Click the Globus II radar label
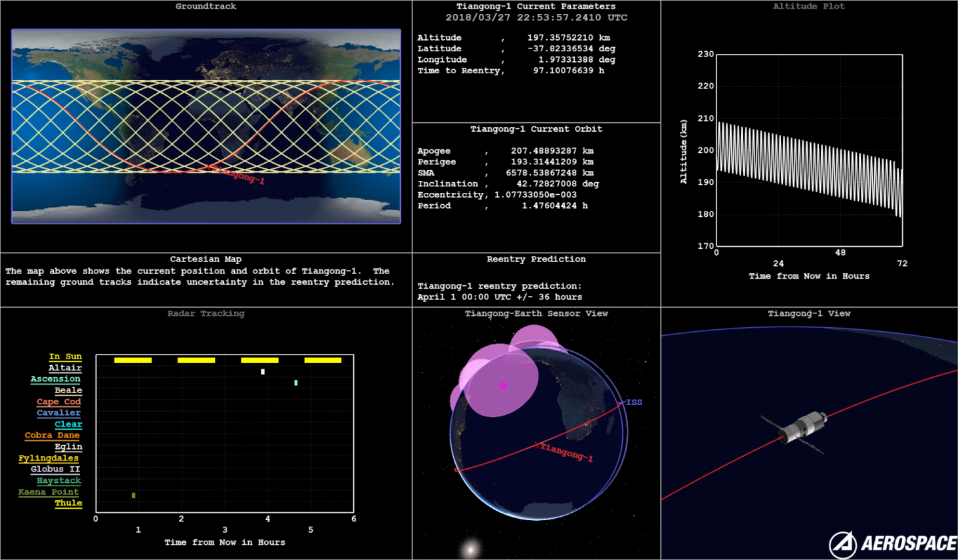The width and height of the screenshot is (958, 560). click(55, 470)
